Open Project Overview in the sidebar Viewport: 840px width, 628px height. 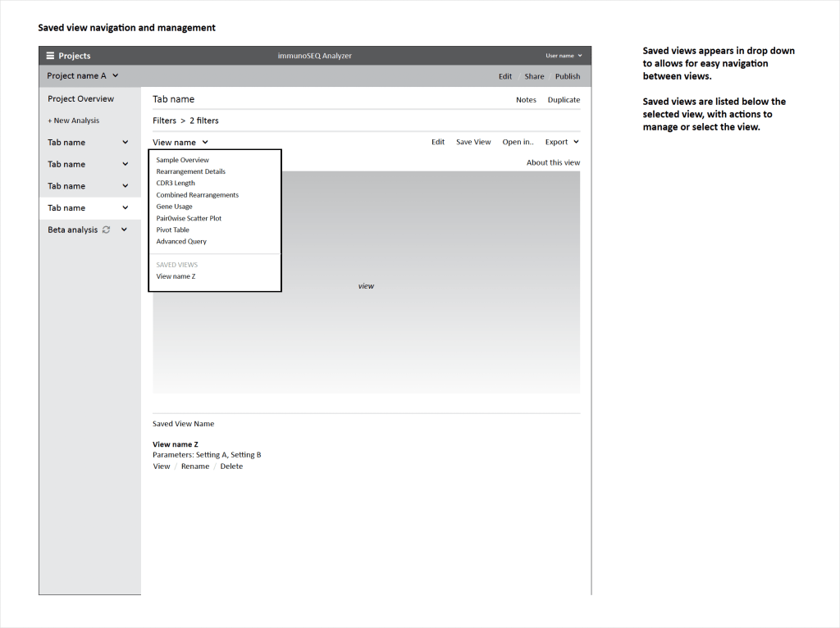pos(80,98)
